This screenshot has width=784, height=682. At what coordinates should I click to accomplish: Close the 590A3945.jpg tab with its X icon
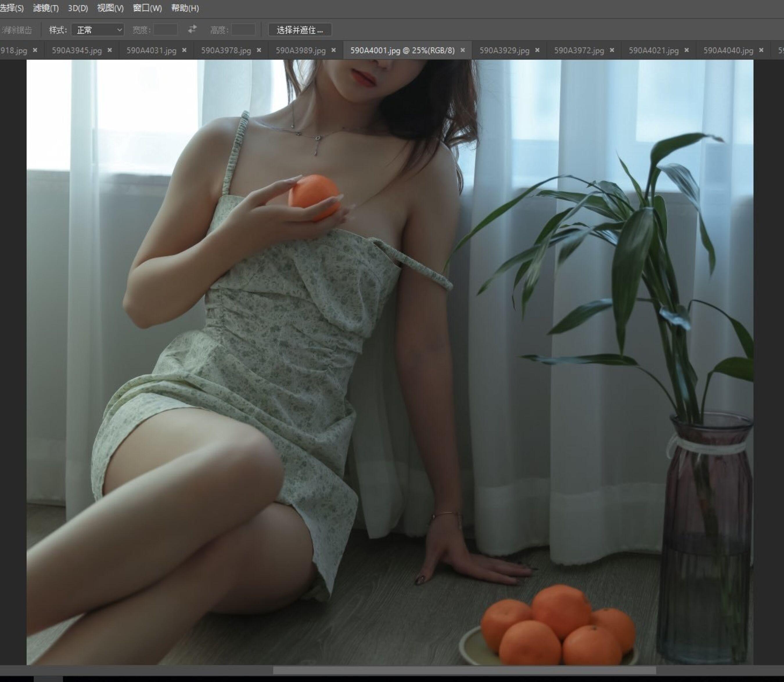[109, 50]
